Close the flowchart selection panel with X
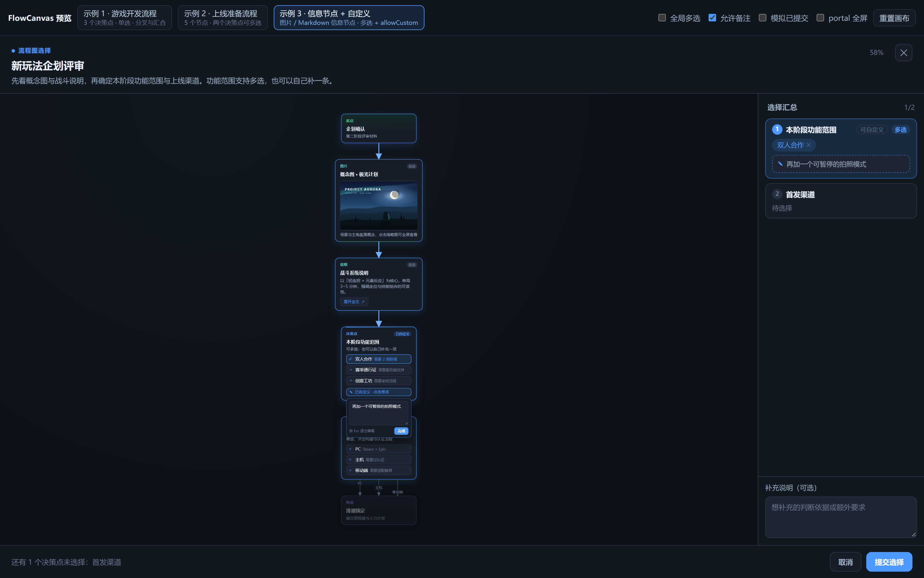 903,53
